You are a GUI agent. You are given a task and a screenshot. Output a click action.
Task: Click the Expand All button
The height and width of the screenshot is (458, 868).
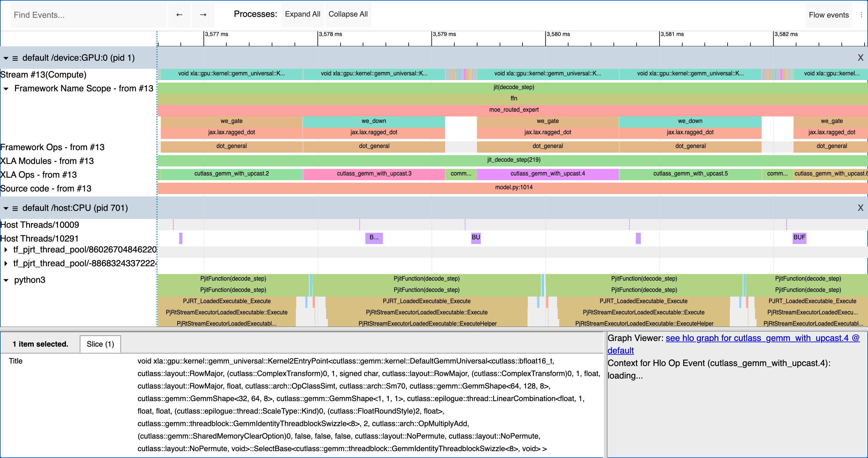point(302,14)
